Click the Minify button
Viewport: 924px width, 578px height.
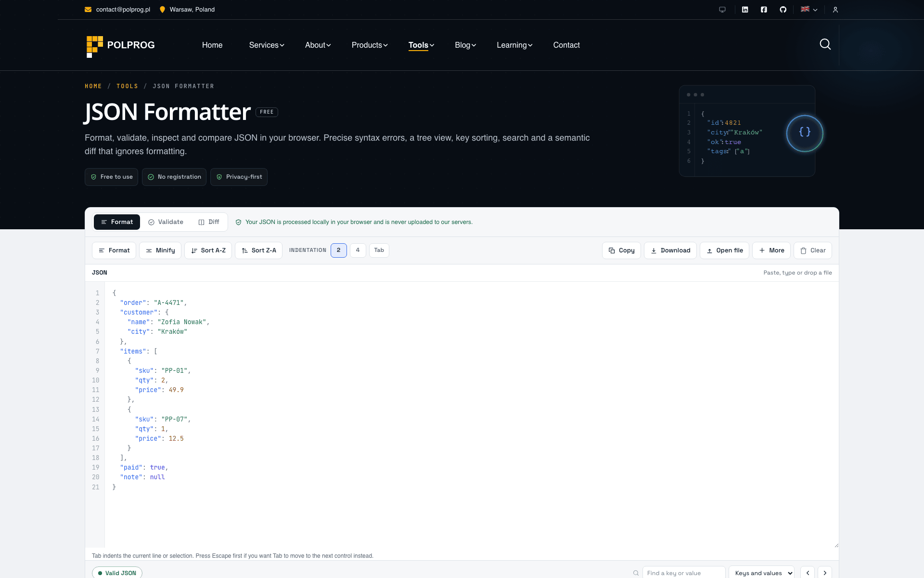(x=160, y=250)
